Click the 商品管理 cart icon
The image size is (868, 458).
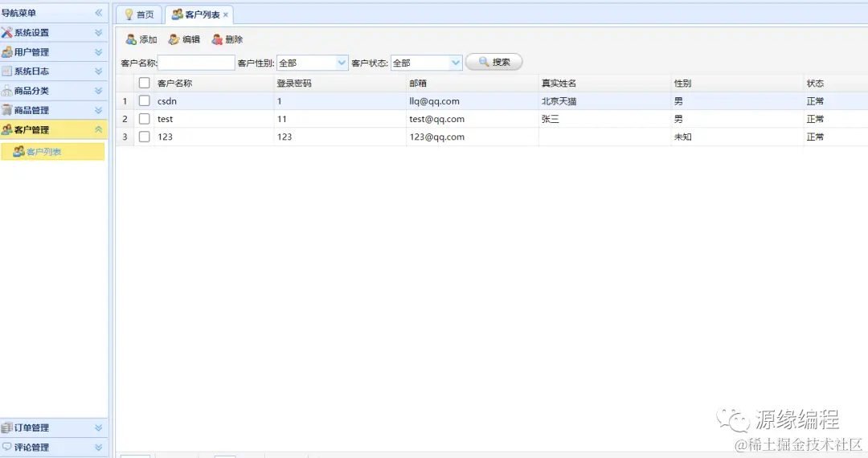(6, 110)
